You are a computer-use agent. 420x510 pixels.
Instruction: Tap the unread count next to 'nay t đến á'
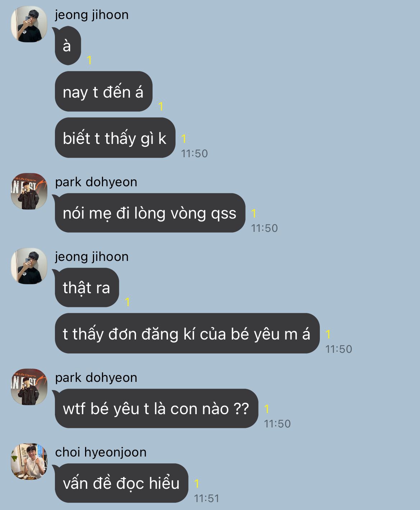(161, 106)
